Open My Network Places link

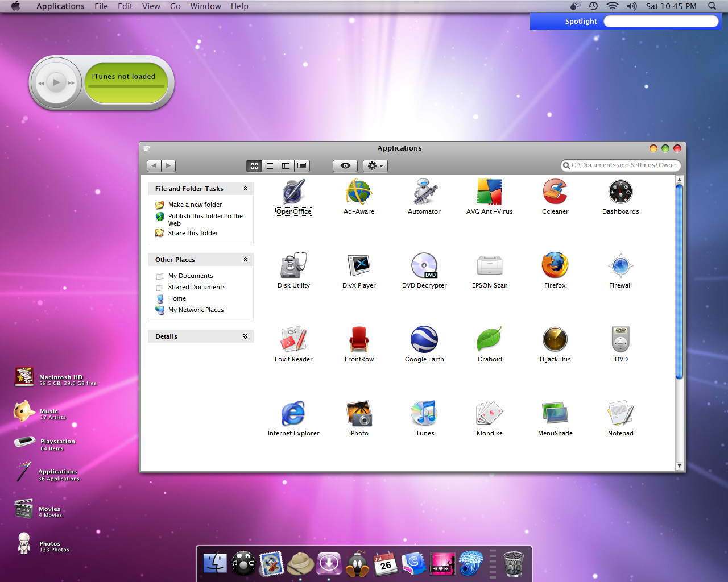click(x=196, y=310)
